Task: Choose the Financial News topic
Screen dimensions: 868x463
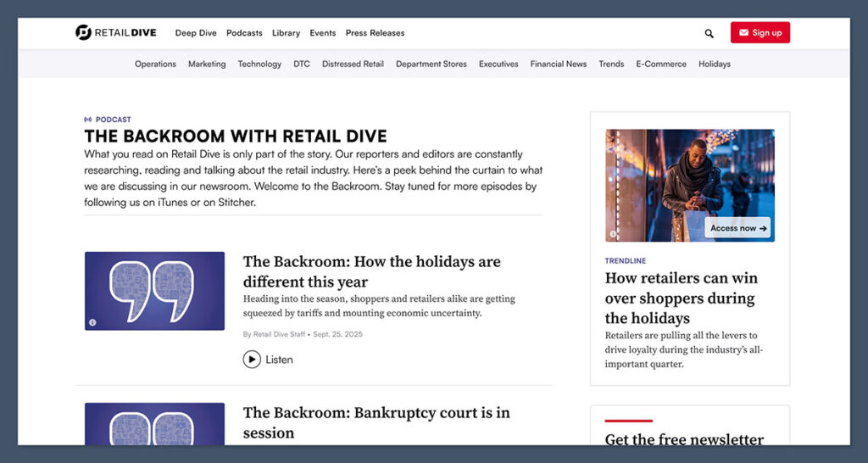Action: click(558, 64)
